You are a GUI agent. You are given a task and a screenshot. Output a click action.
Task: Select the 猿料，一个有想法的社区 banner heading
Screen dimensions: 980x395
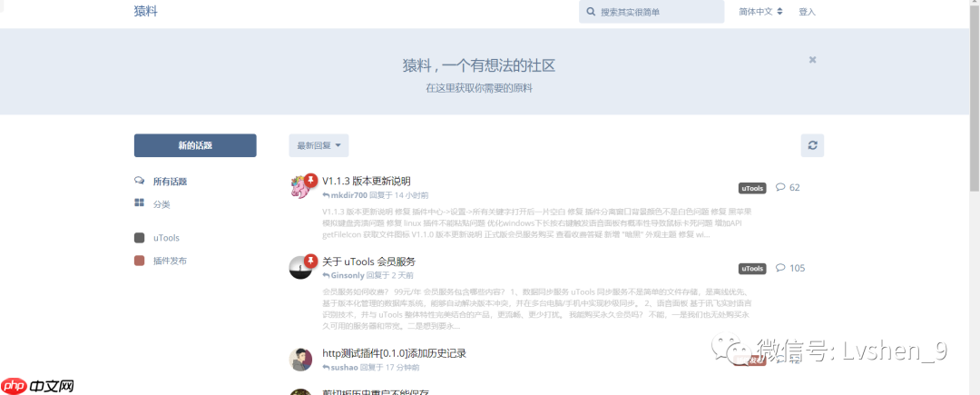coord(479,65)
